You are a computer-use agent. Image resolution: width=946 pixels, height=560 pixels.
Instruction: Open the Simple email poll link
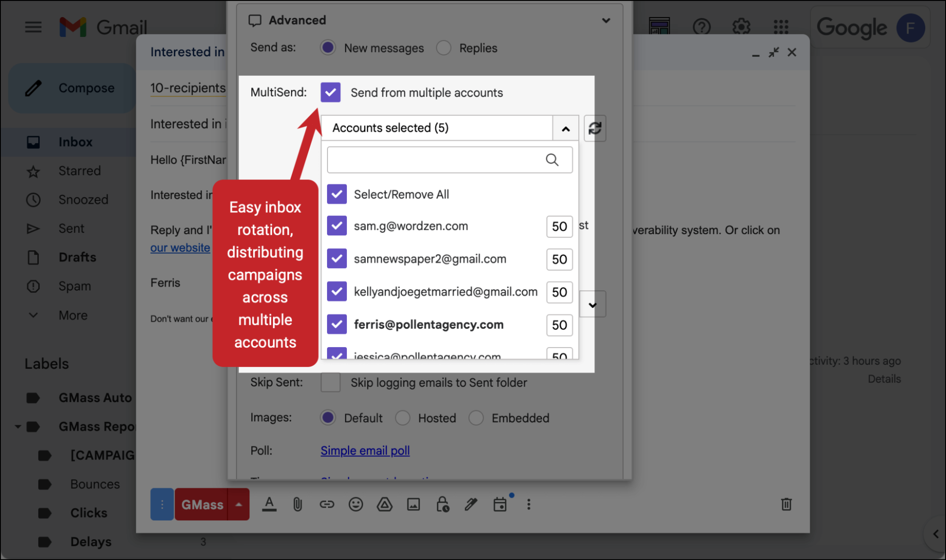click(x=365, y=450)
